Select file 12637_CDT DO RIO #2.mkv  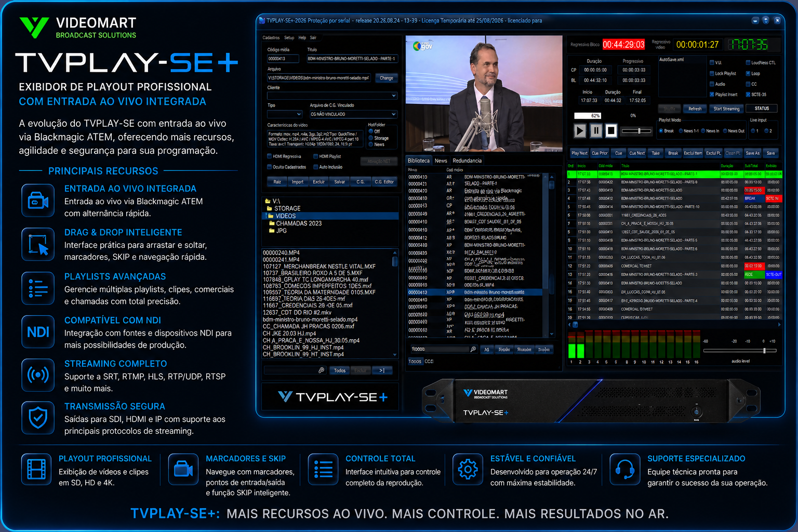(x=297, y=313)
